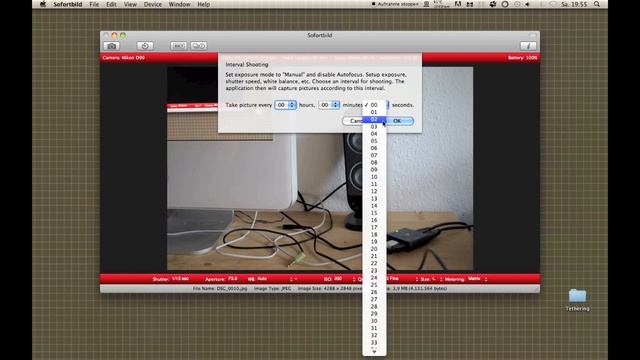Select 01 in seconds list

click(374, 112)
